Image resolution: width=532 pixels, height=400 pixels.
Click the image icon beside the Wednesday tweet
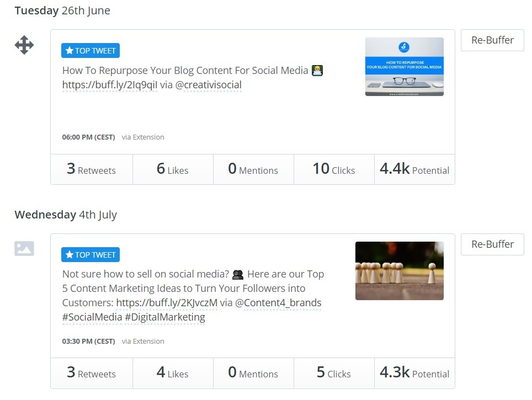tap(24, 248)
